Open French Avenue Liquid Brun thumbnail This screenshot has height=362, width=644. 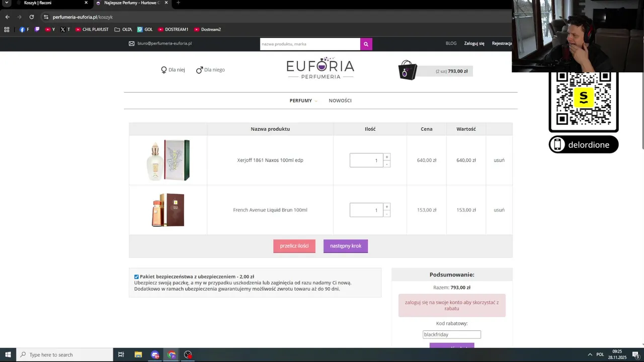(168, 210)
